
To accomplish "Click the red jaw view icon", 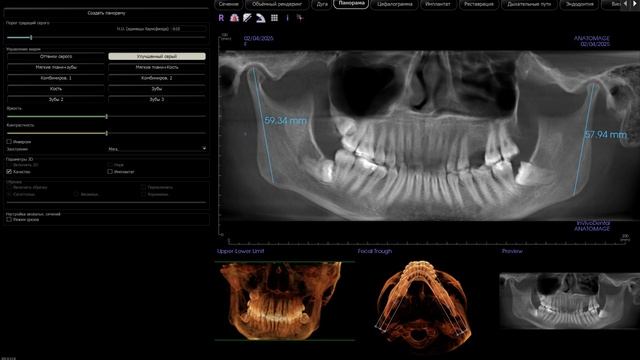I will pos(234,18).
